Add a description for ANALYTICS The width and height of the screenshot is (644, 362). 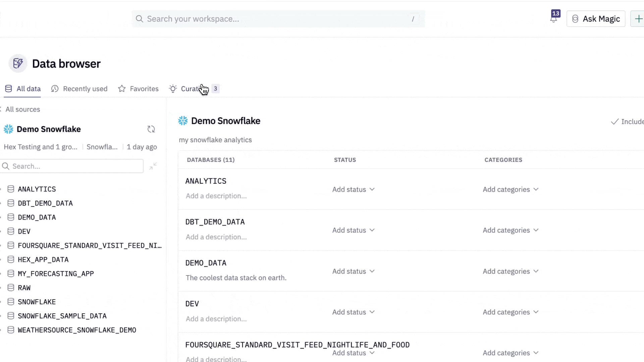[216, 196]
